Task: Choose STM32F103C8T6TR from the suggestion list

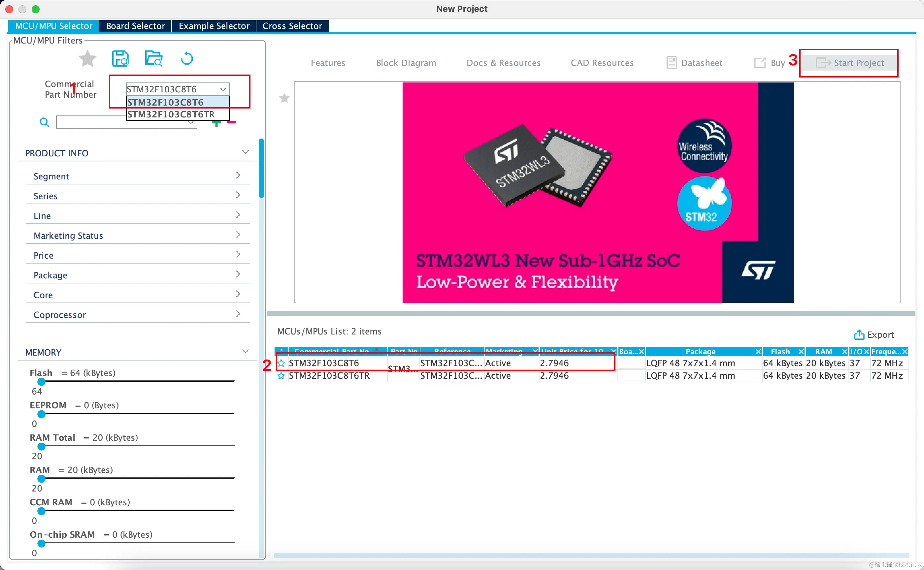Action: [178, 114]
